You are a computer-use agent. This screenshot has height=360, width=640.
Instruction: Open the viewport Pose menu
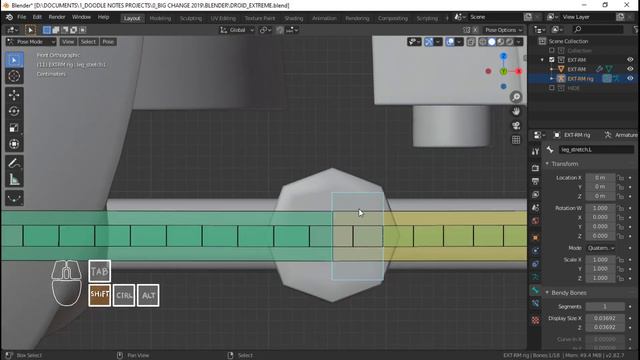tap(108, 42)
